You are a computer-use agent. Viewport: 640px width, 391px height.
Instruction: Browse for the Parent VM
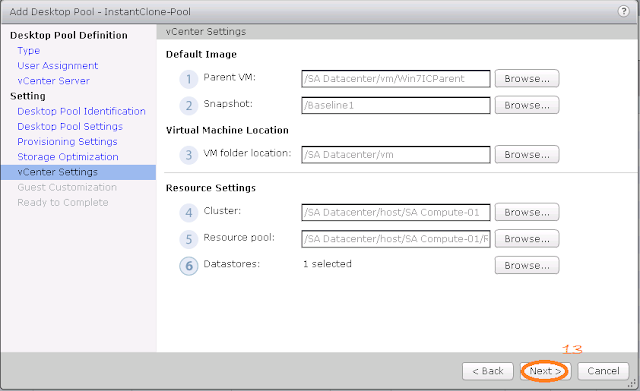pos(527,79)
